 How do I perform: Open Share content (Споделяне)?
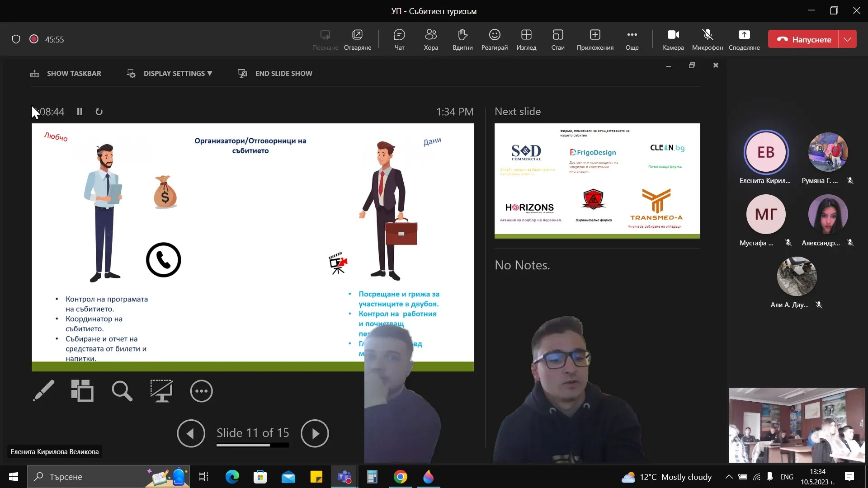point(744,40)
